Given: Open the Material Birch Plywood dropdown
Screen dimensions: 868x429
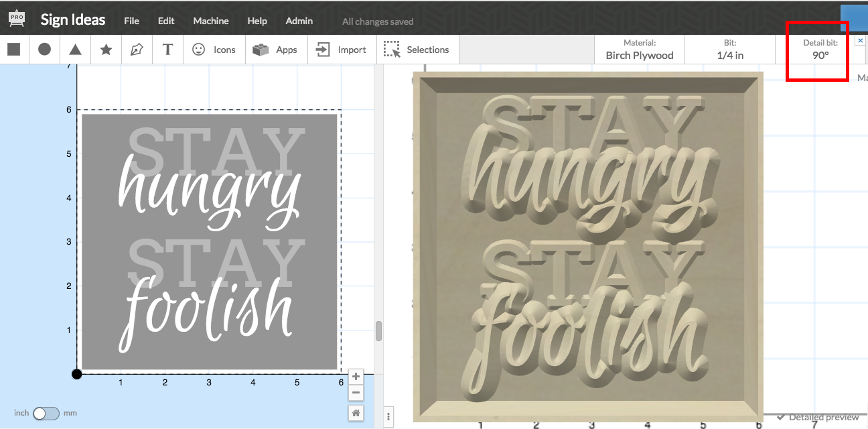Looking at the screenshot, I should 639,50.
